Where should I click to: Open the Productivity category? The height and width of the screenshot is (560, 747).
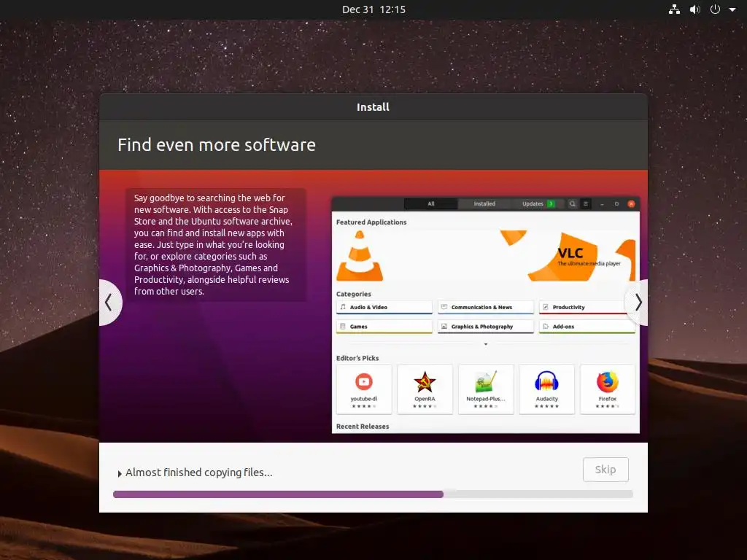[x=587, y=307]
